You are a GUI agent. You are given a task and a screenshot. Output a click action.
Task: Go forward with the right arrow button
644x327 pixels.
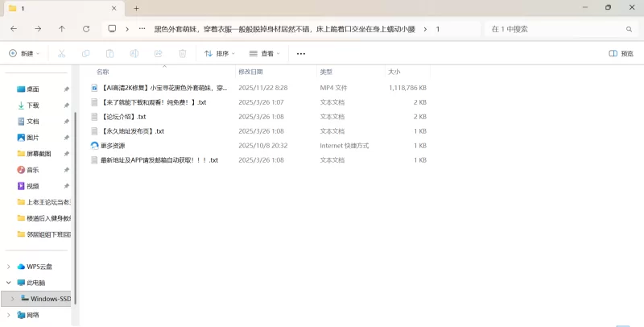(x=38, y=29)
